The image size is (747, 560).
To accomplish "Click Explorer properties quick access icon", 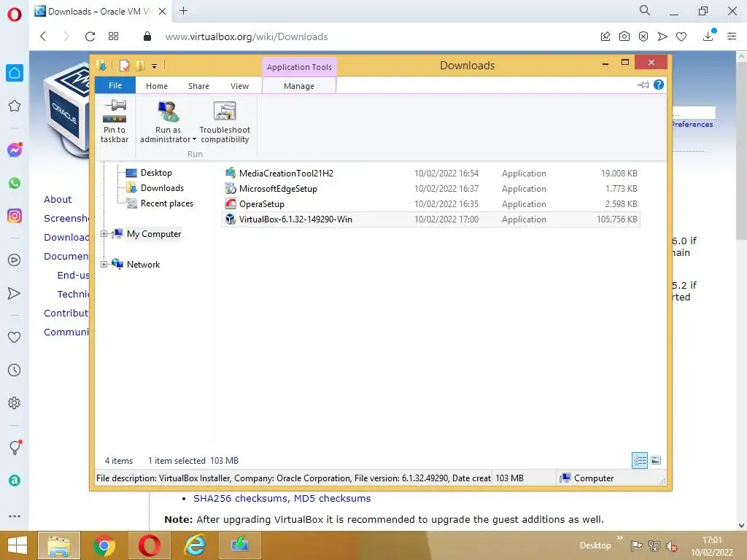I will point(124,66).
